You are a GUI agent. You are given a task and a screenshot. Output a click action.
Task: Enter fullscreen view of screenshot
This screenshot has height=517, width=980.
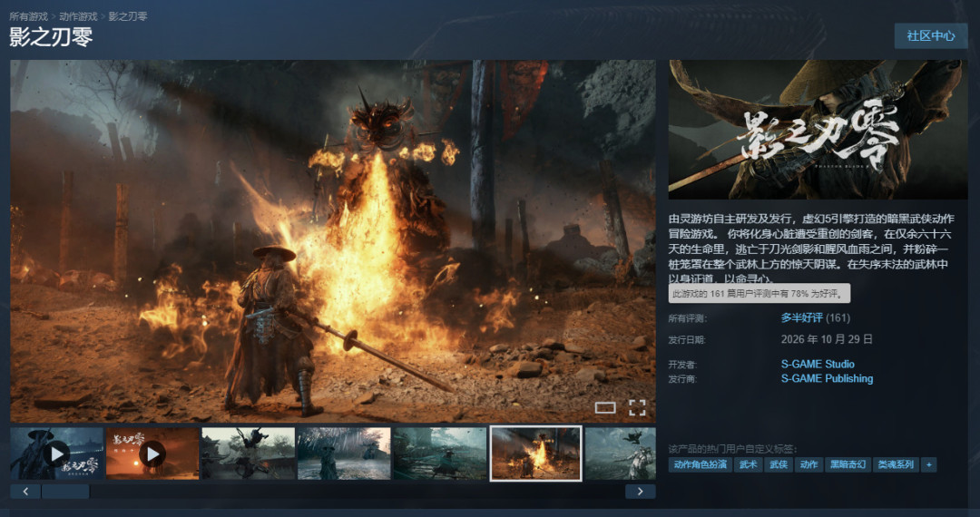pos(637,408)
